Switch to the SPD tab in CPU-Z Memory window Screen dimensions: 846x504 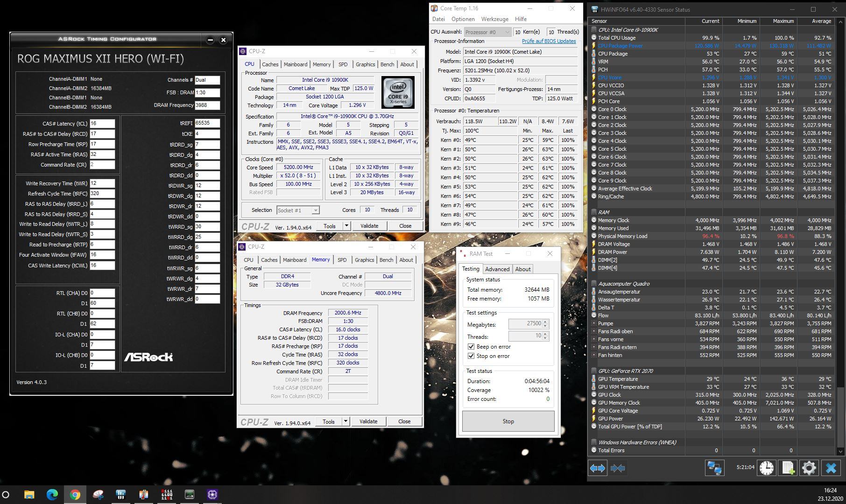[342, 260]
